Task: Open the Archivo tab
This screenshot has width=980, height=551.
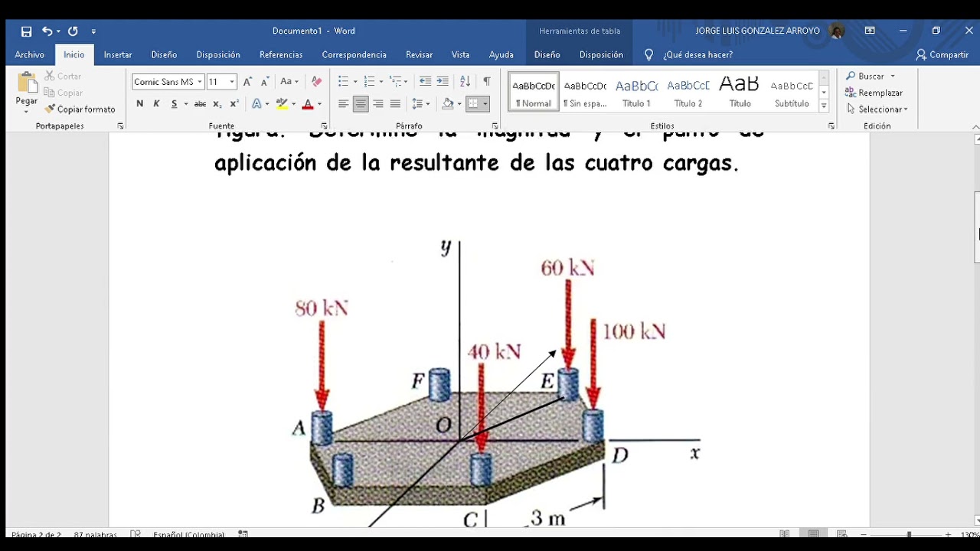Action: (30, 55)
